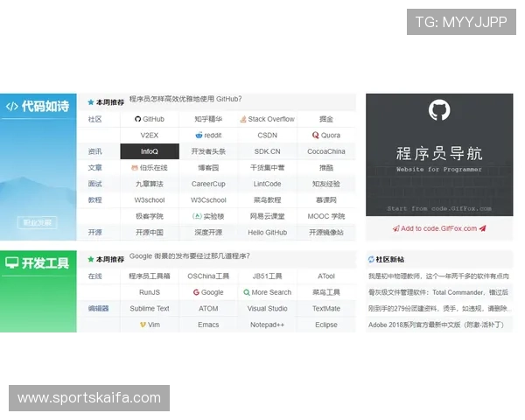Viewport: 525px width, 420px height.
Task: Open the LintCode link
Action: click(267, 184)
